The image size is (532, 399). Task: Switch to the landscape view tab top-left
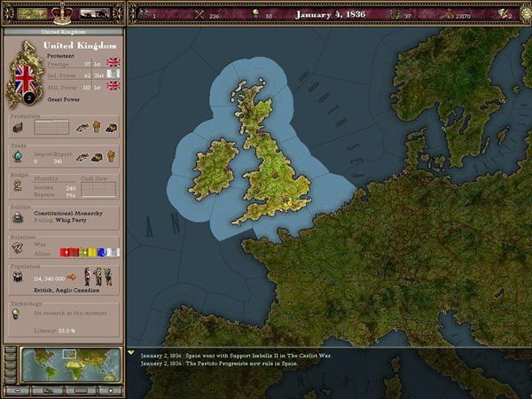tap(33, 13)
